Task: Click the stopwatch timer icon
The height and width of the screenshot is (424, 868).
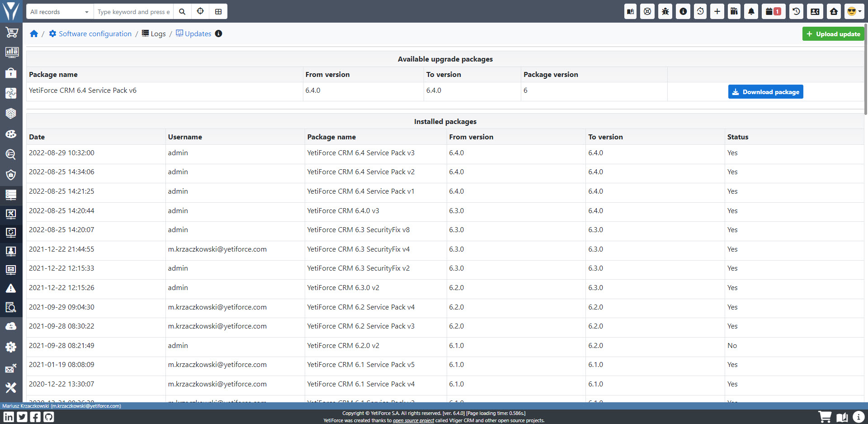Action: (700, 11)
